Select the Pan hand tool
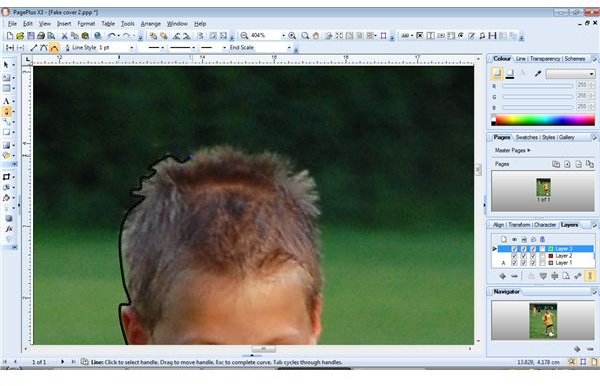The width and height of the screenshot is (600, 386). tap(316, 36)
